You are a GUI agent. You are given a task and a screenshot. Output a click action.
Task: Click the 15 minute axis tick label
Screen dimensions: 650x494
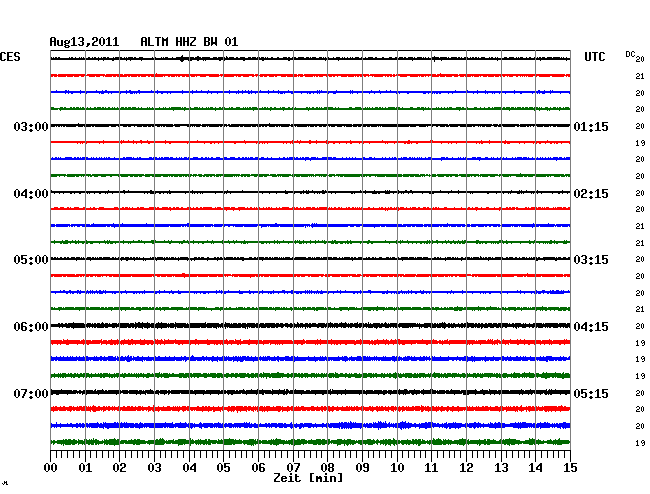tap(570, 468)
